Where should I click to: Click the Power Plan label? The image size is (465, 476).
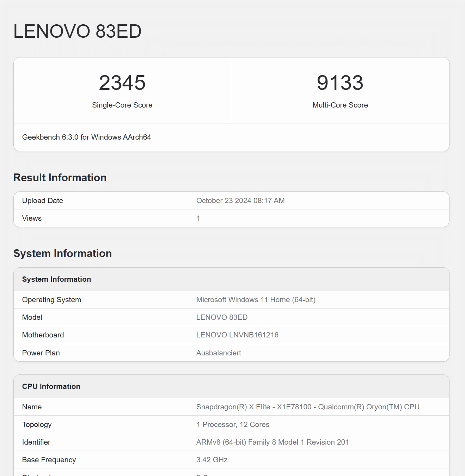[41, 353]
